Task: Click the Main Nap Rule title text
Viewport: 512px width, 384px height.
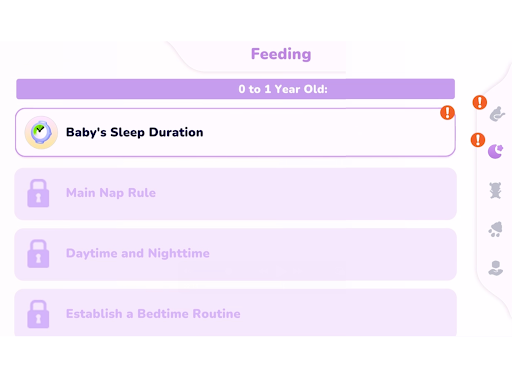Action: click(111, 193)
